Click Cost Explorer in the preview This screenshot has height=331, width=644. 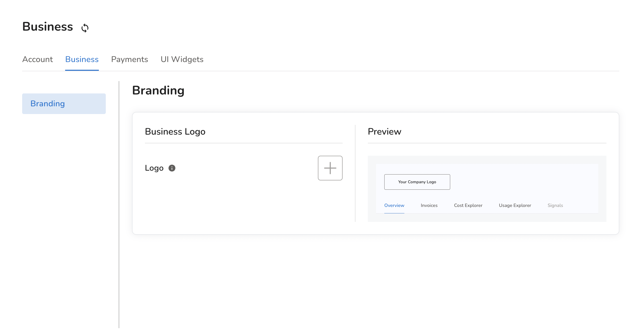pyautogui.click(x=468, y=205)
